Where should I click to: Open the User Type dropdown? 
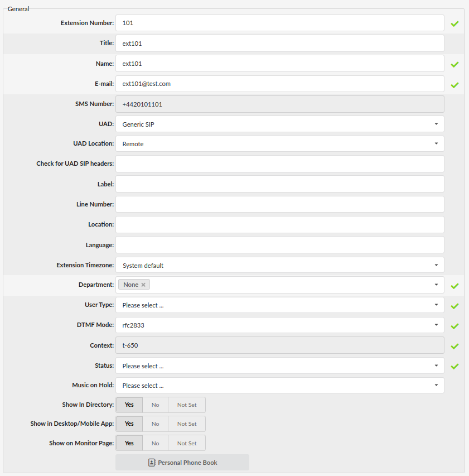coord(436,305)
